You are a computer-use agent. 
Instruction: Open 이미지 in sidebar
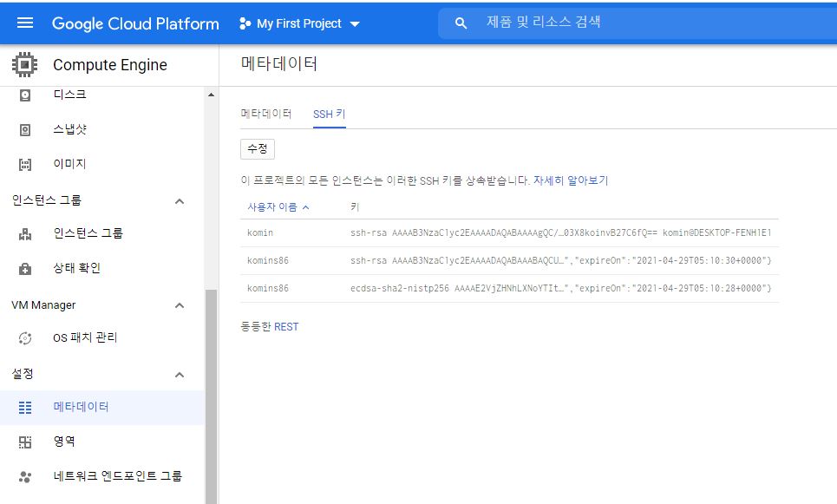click(x=69, y=164)
